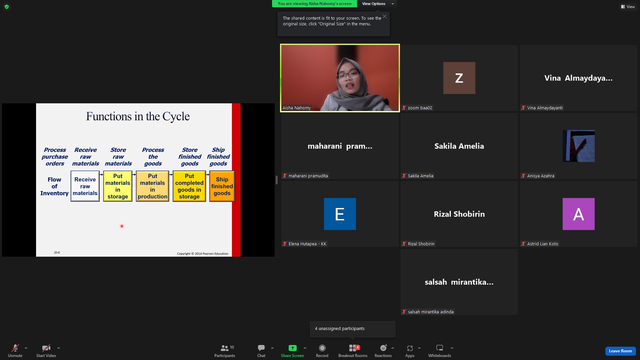Select Rizal Shobirin's participant tile
640x360 pixels.
459,214
